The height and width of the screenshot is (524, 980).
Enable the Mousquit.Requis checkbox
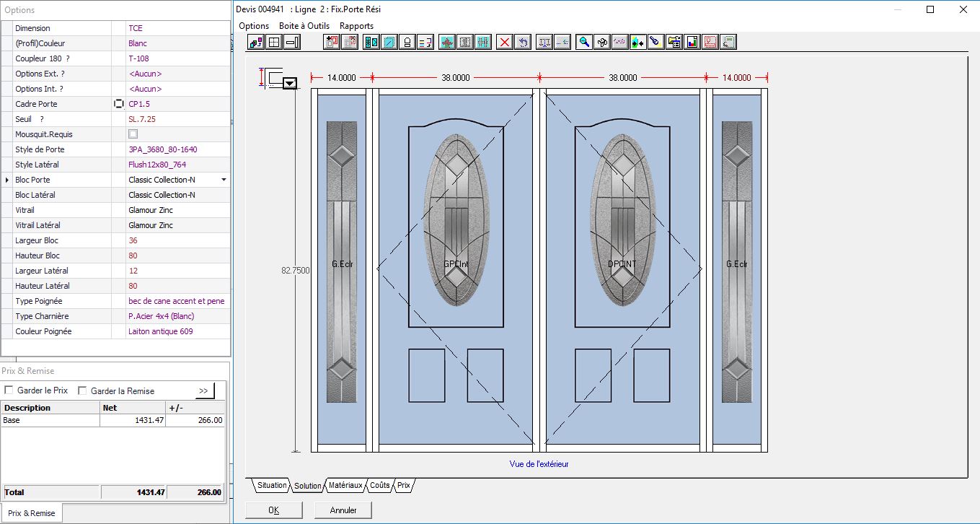point(133,134)
